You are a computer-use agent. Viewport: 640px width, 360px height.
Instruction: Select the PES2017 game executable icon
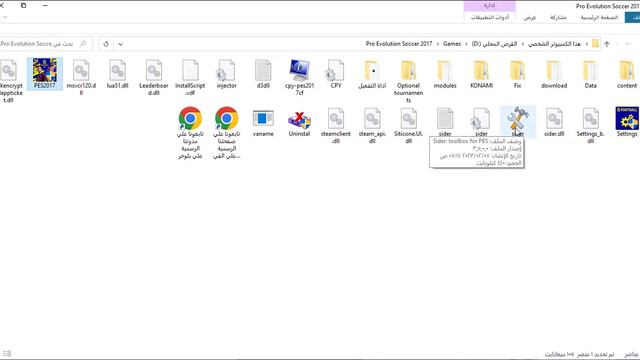point(44,73)
